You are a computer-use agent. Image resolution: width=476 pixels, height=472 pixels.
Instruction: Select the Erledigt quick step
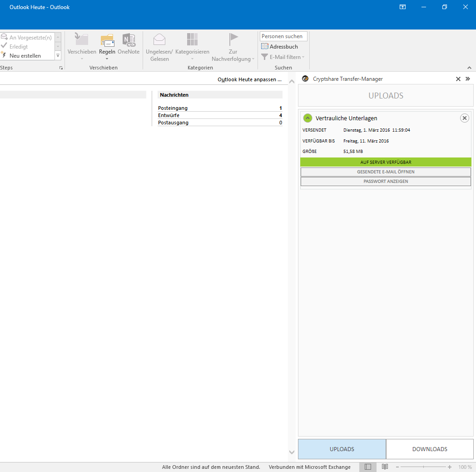coord(15,46)
